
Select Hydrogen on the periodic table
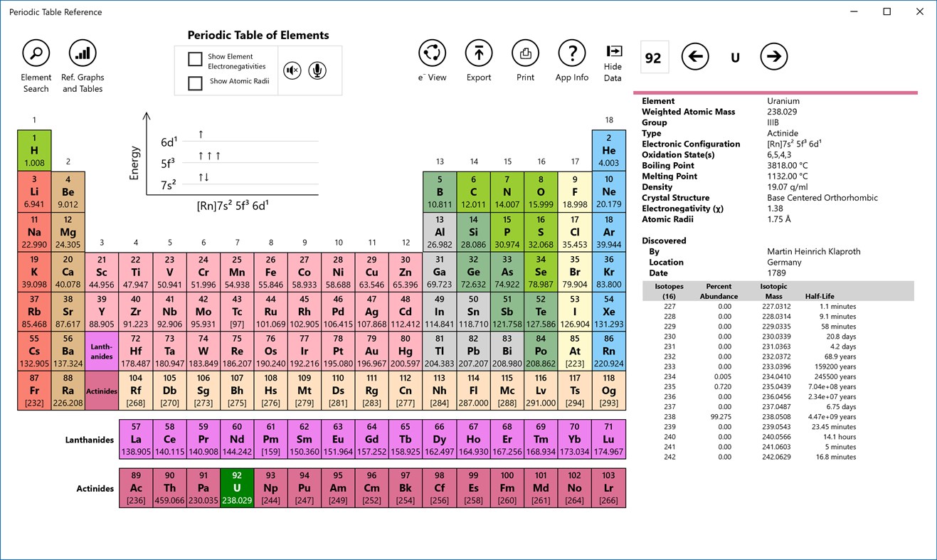(x=33, y=150)
